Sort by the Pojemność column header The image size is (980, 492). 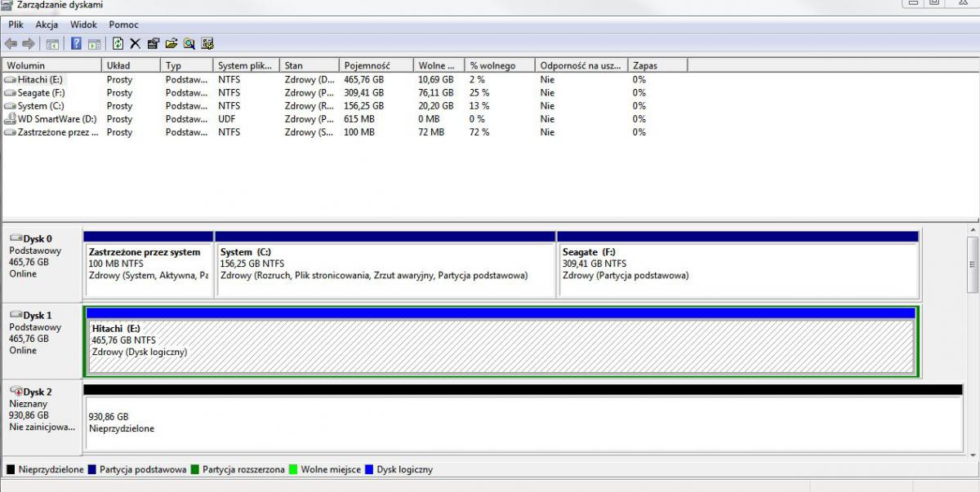tap(376, 65)
